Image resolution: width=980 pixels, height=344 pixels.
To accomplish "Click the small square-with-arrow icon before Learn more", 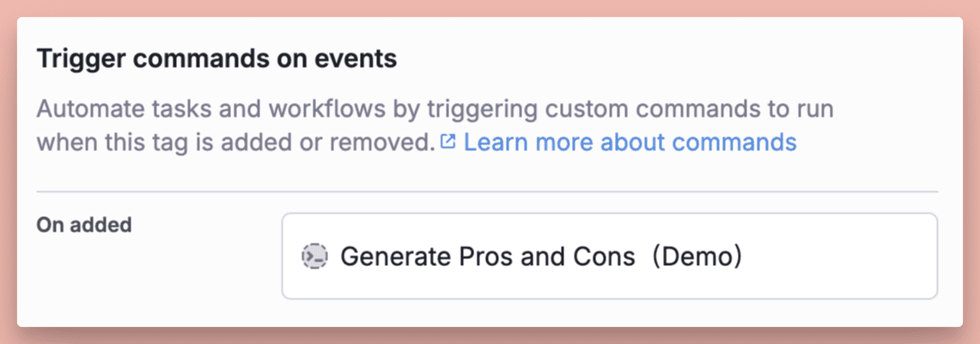I will (448, 142).
